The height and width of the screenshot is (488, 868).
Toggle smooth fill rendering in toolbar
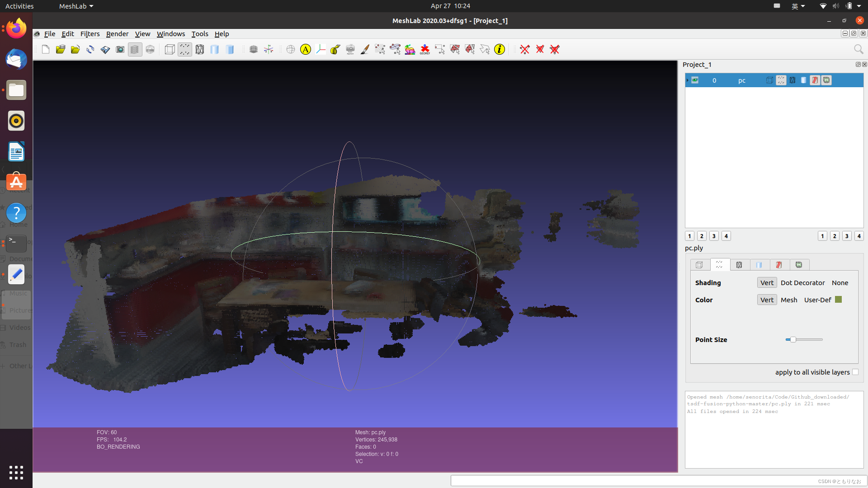coord(215,49)
